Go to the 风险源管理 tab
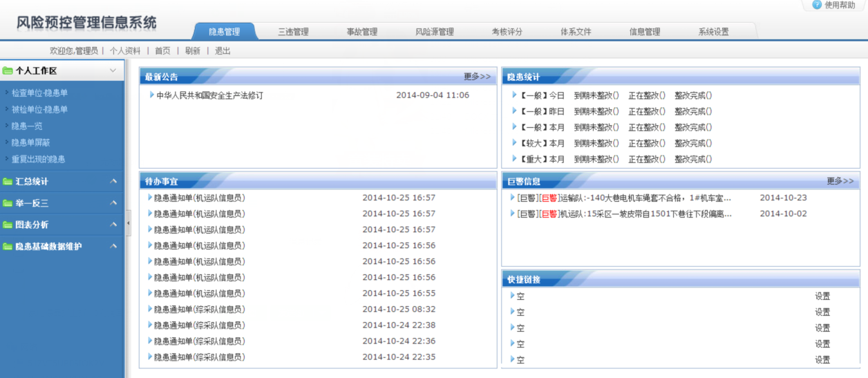868x378 pixels. 435,32
